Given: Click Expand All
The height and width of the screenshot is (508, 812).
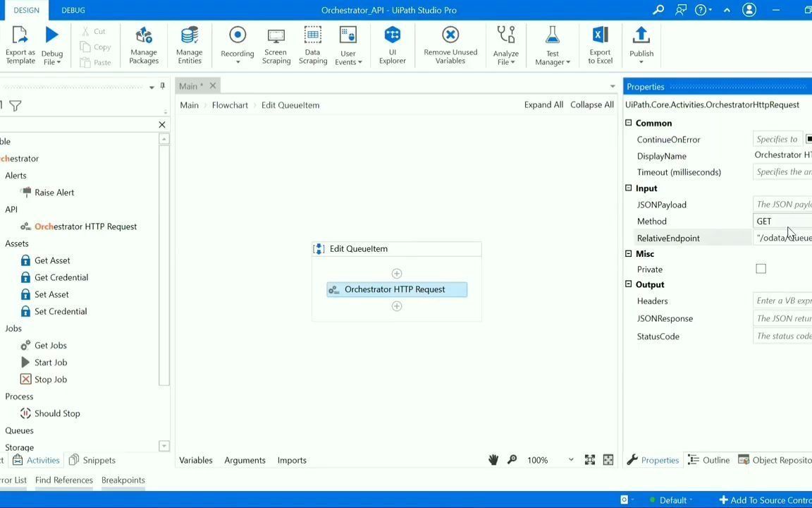Looking at the screenshot, I should (x=543, y=104).
